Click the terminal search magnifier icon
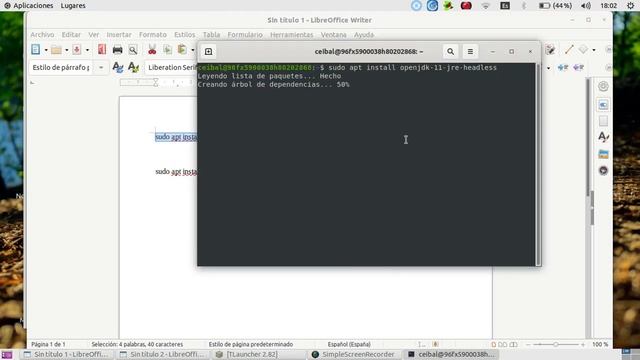640x360 pixels. point(450,52)
